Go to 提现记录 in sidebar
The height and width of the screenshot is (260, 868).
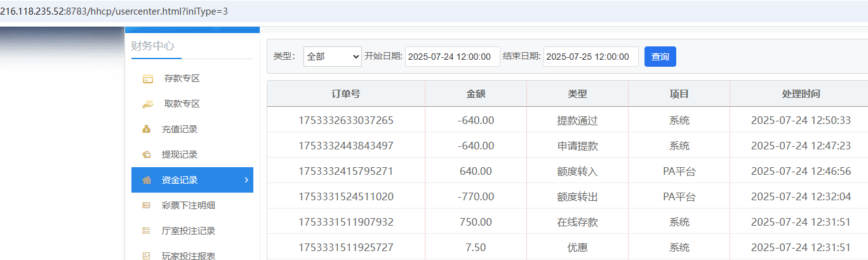coord(180,154)
